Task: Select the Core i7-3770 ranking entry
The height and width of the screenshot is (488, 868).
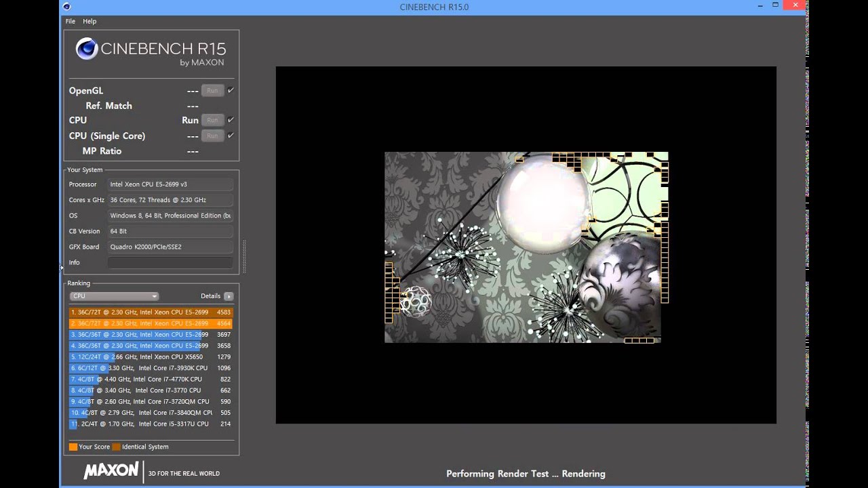Action: pos(151,390)
